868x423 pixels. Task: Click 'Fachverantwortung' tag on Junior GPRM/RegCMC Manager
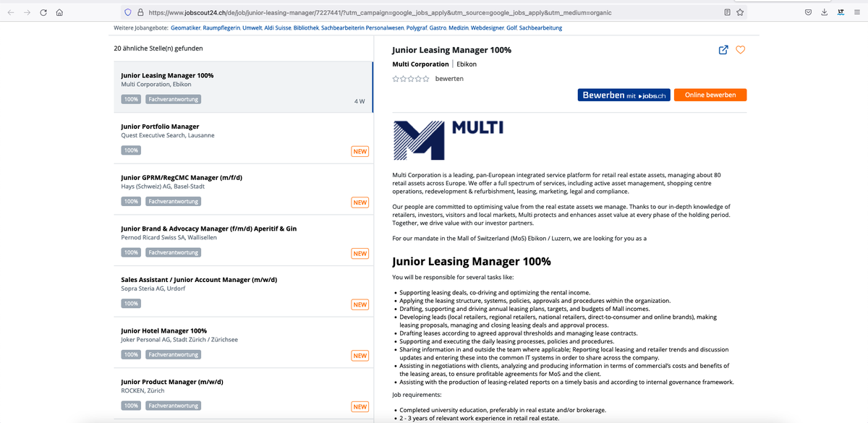point(173,201)
